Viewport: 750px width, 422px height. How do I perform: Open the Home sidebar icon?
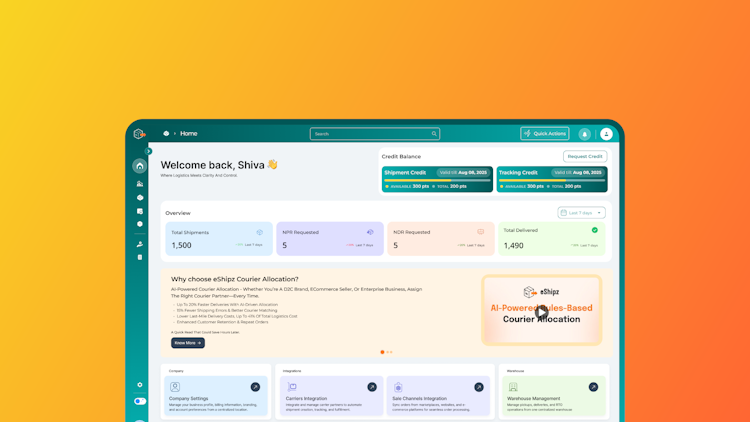[140, 166]
